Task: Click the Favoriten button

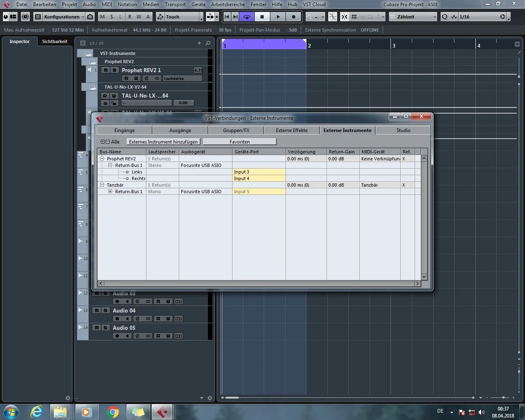Action: click(x=240, y=142)
